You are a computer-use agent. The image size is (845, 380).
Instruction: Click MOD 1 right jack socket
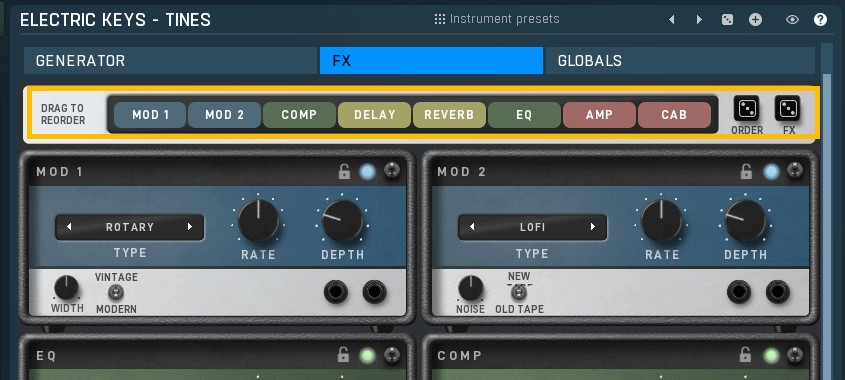point(375,292)
